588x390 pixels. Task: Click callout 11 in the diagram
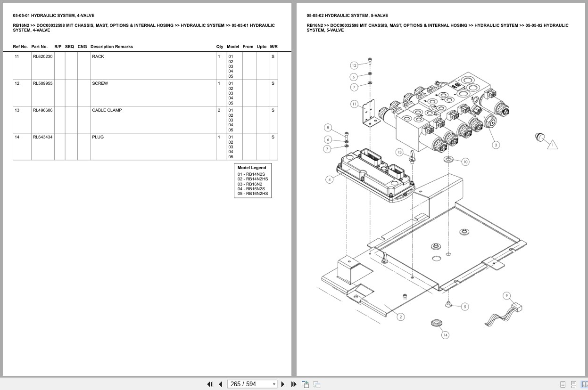354,104
